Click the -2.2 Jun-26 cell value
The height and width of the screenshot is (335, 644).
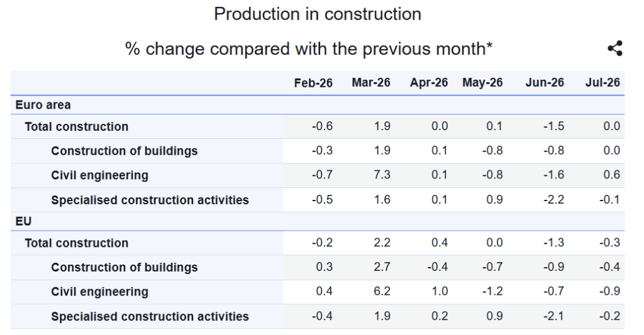pos(553,199)
